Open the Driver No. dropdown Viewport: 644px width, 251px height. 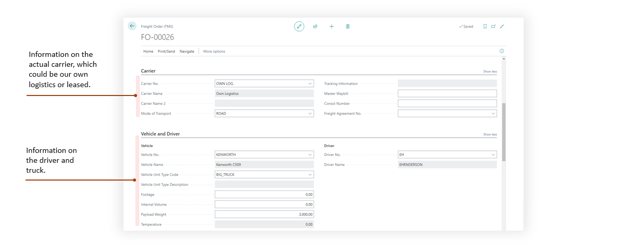493,154
